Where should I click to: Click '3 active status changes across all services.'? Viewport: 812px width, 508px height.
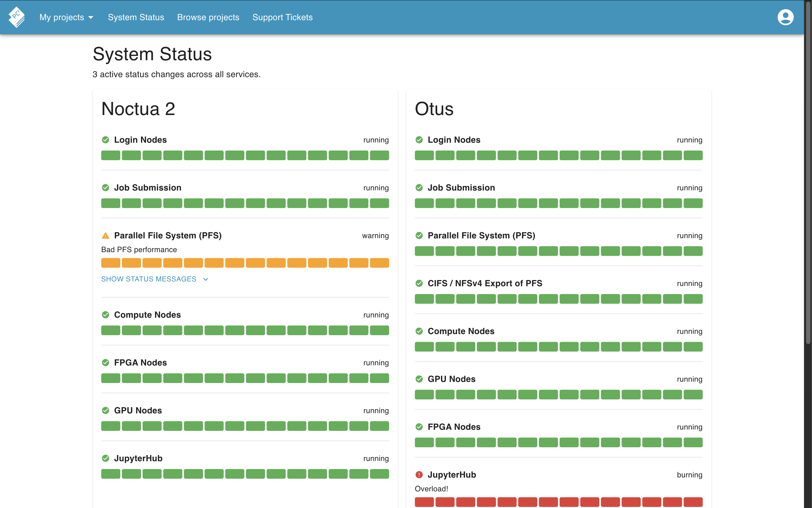(x=176, y=74)
